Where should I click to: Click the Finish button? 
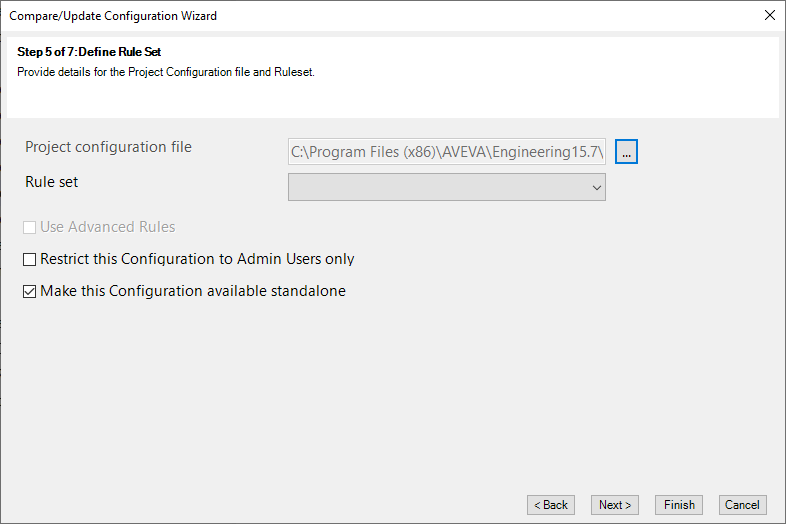click(x=679, y=505)
